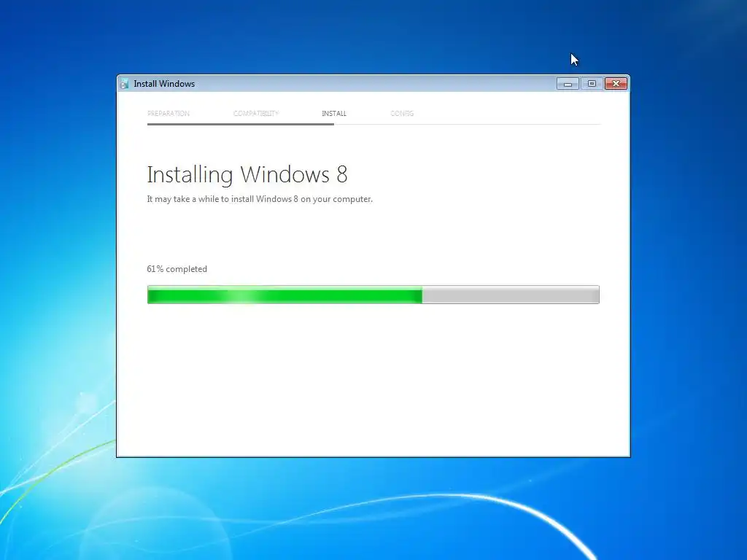This screenshot has height=560, width=747.
Task: Select the COMPATIBILITY step tab
Action: 256,113
